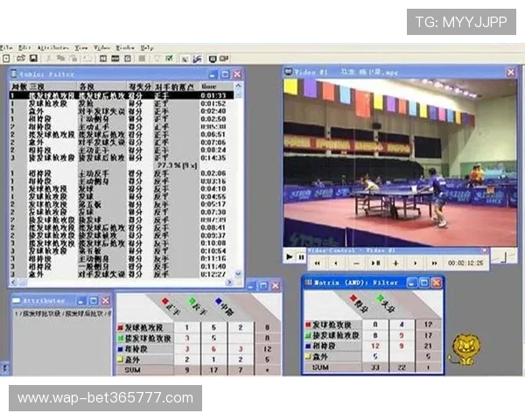Viewport: 525px width, 420px height.
Task: Maximize the Matrix (AND): Filter window
Action: 422,283
